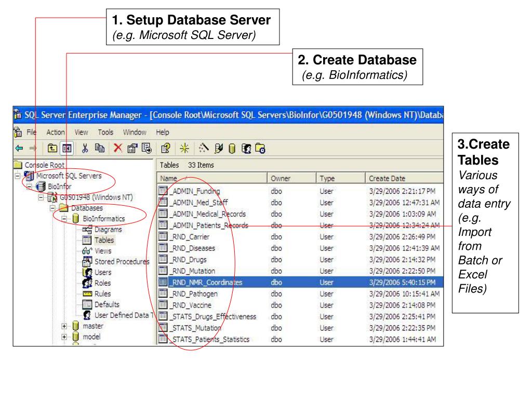The image size is (532, 399).
Task: Select the _STATS_Patients_Statistics table row
Action: pos(300,339)
